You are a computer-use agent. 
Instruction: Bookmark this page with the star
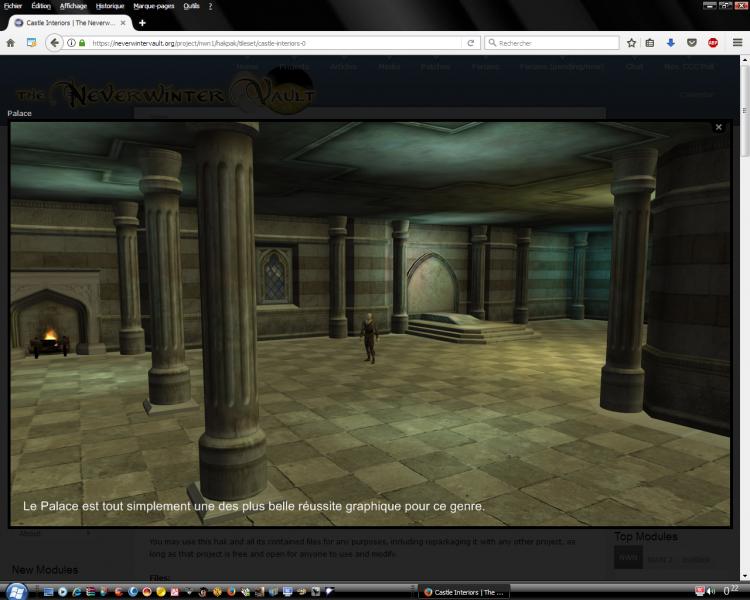631,43
